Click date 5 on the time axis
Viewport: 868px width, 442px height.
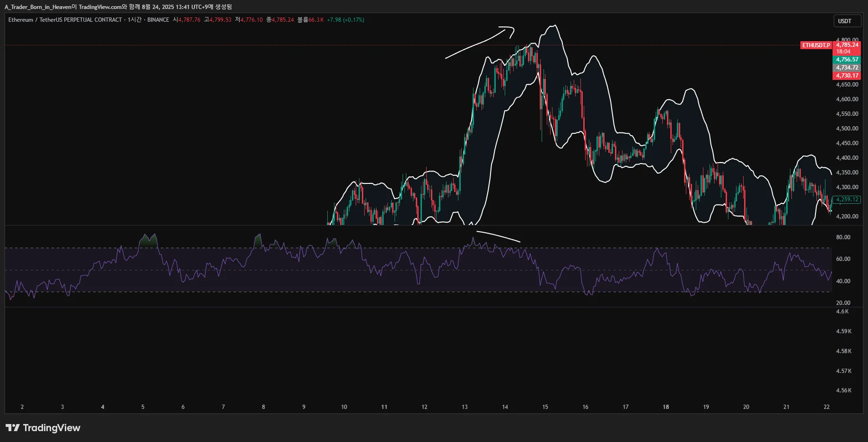[143, 407]
